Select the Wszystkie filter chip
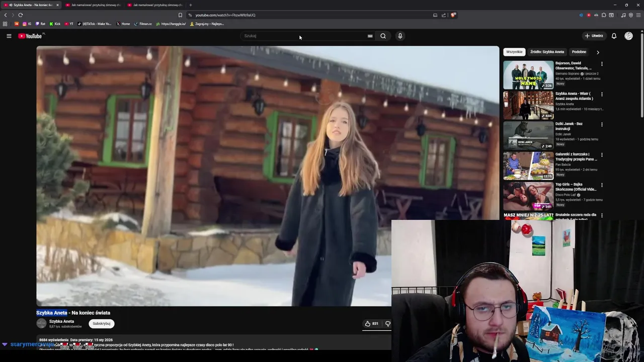This screenshot has width=644, height=362. click(514, 52)
